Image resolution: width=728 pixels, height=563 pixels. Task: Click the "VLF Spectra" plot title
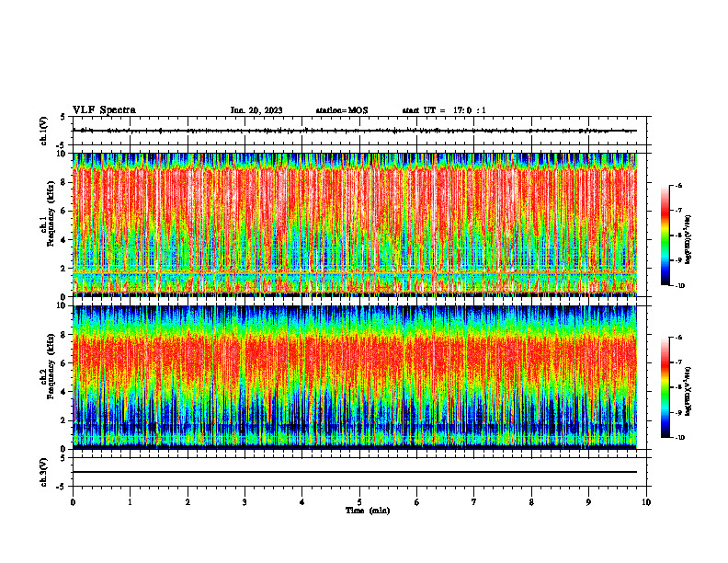click(104, 110)
